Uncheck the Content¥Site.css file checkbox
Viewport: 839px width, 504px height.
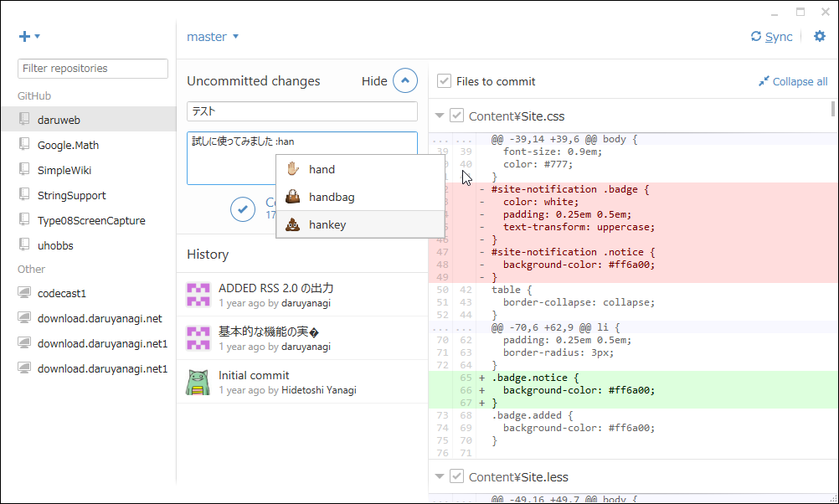(456, 116)
